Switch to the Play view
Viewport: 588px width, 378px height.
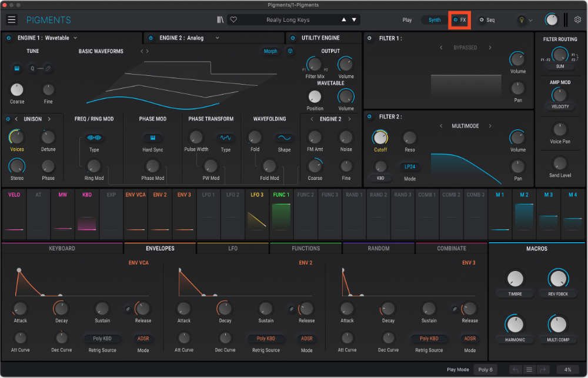point(407,20)
